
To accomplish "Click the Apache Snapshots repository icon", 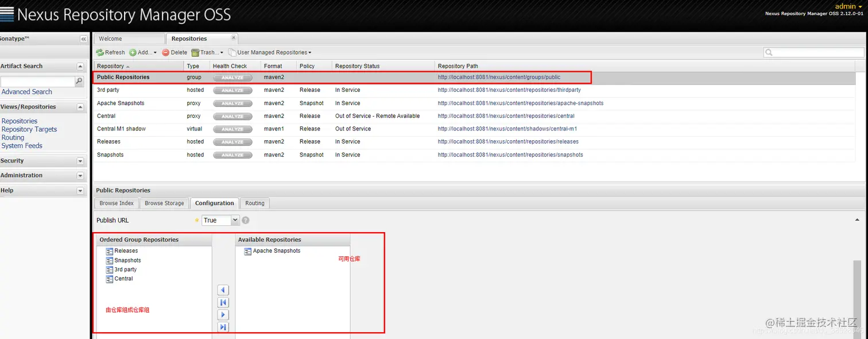I will (247, 251).
